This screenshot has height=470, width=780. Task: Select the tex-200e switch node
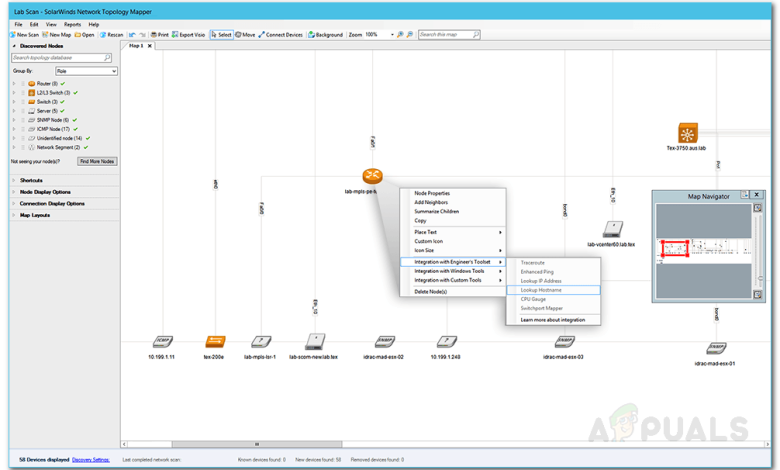215,341
